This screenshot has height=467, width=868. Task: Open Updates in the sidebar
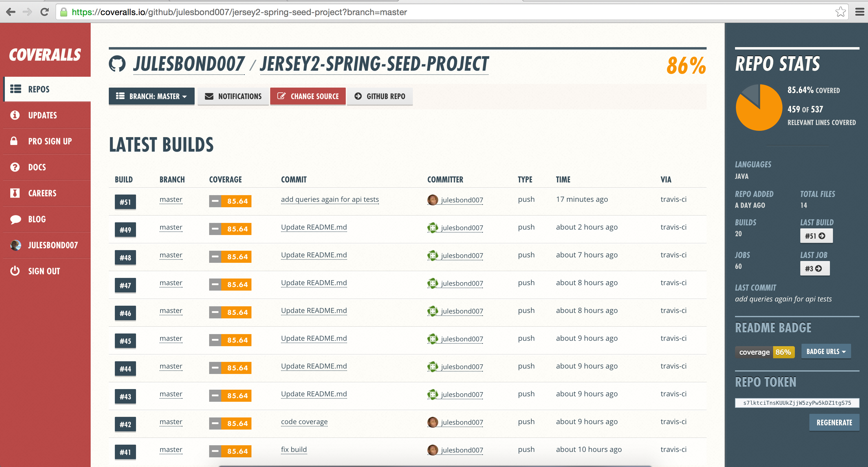[42, 115]
